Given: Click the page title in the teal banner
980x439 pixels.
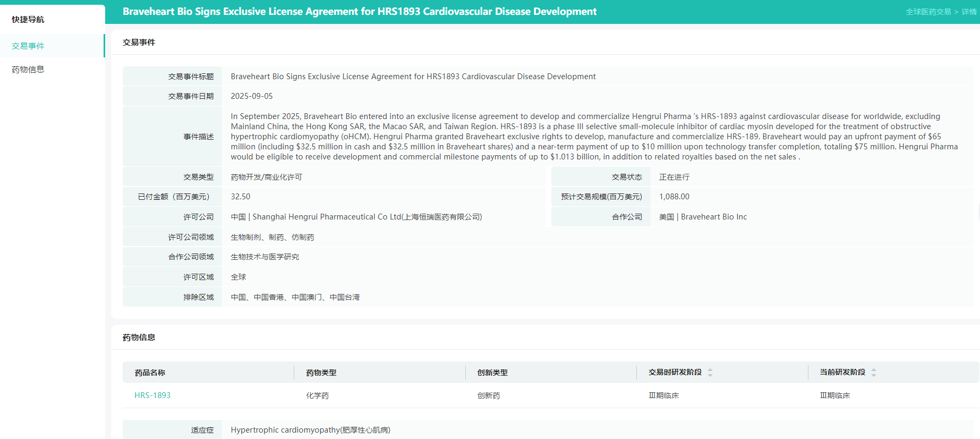Looking at the screenshot, I should (x=360, y=12).
